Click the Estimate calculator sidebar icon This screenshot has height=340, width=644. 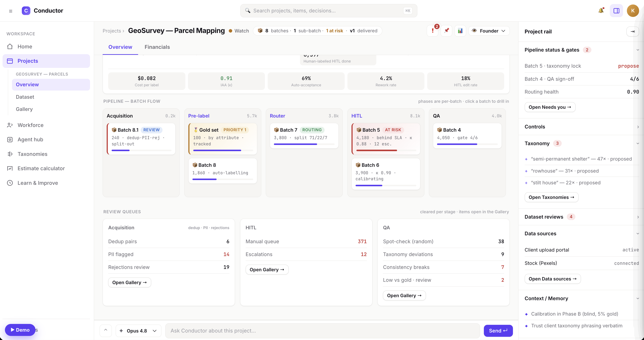pyautogui.click(x=10, y=169)
